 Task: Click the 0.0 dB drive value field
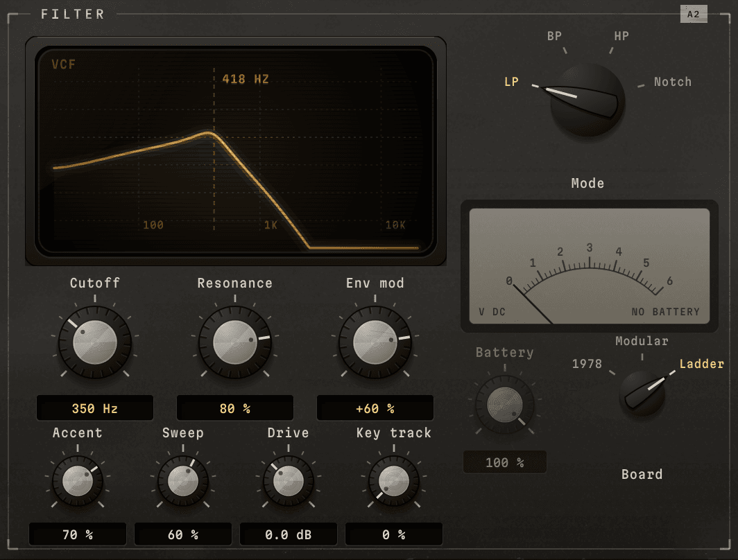(289, 534)
